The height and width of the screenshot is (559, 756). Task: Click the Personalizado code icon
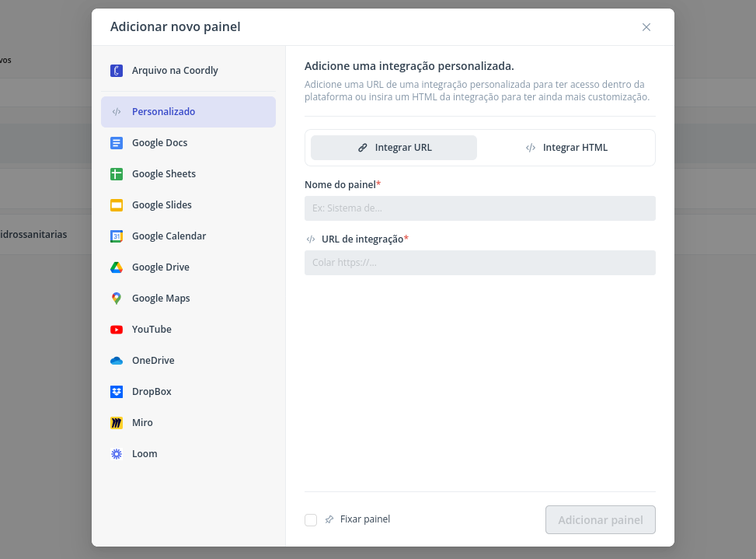[x=117, y=112]
